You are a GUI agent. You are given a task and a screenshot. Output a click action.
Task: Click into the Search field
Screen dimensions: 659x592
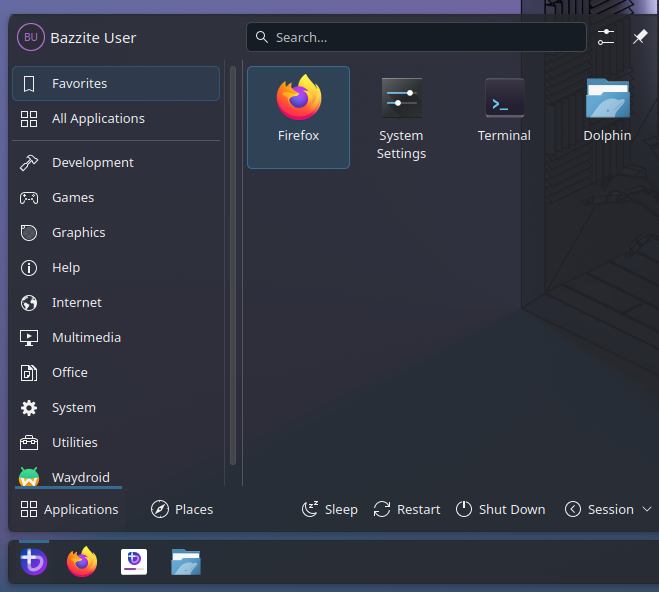click(416, 37)
